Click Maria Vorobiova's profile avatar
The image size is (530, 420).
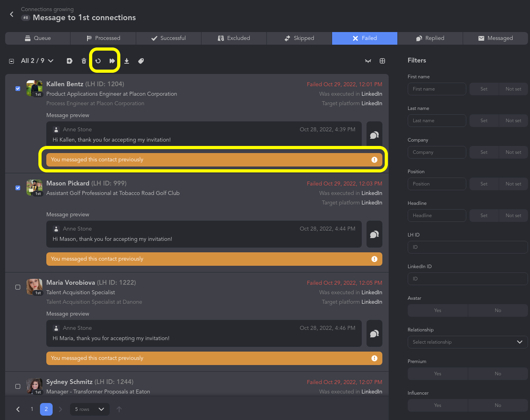[x=34, y=287]
